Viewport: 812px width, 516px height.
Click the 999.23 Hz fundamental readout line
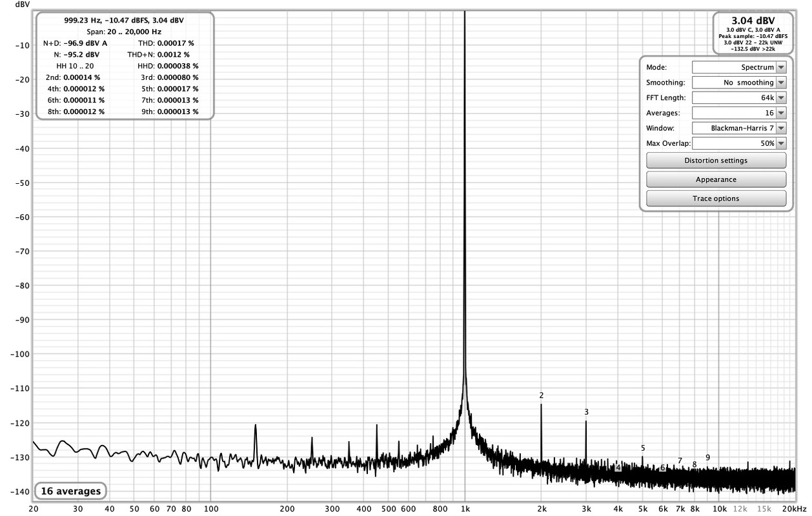pyautogui.click(x=124, y=20)
